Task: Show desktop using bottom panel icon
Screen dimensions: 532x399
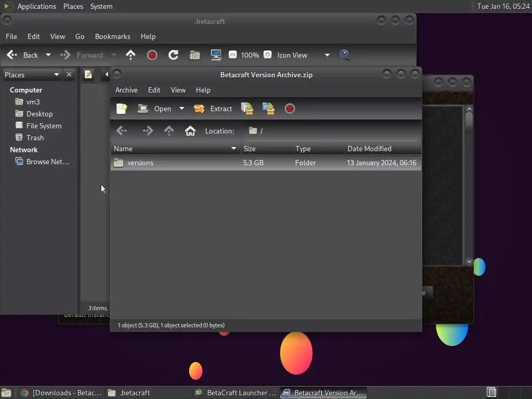Action: [6, 393]
